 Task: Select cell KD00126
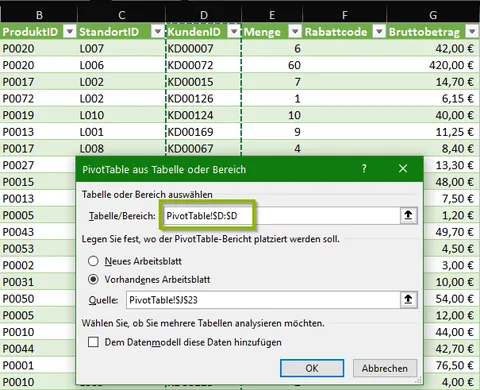point(203,98)
